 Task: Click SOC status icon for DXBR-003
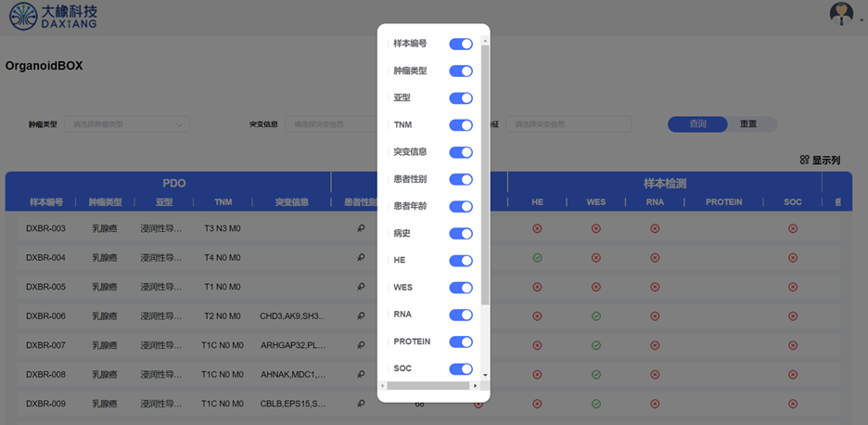point(793,228)
